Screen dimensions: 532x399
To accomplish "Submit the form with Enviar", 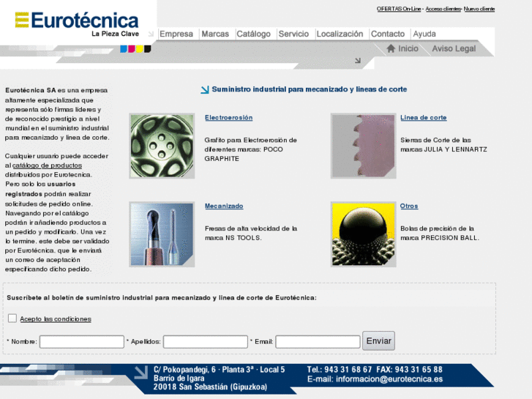I will pyautogui.click(x=378, y=340).
